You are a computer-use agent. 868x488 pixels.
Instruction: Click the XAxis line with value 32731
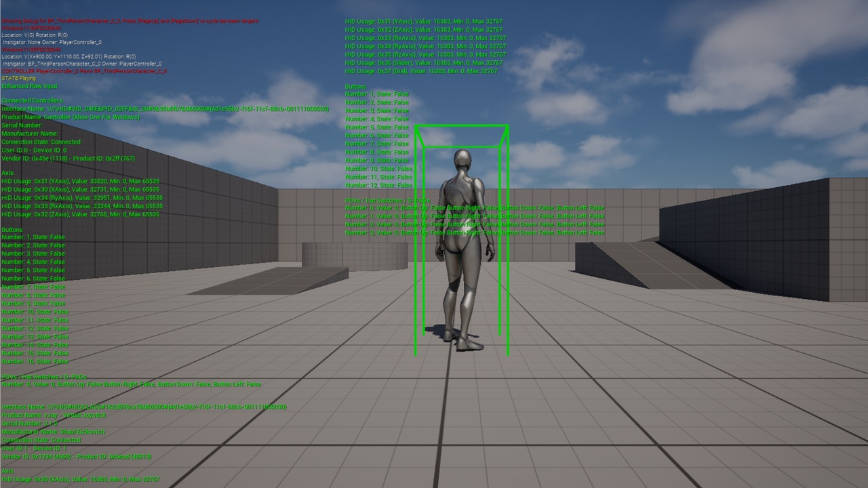81,189
